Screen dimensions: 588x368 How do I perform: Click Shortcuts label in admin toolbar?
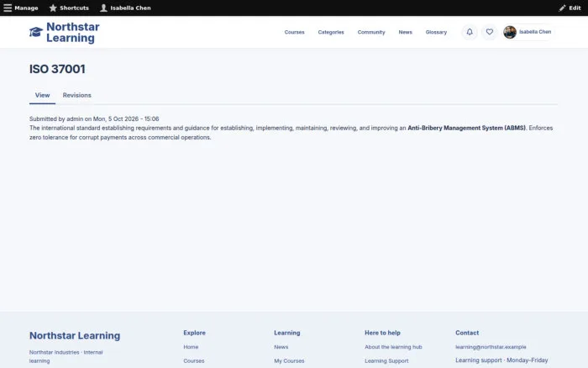(74, 8)
